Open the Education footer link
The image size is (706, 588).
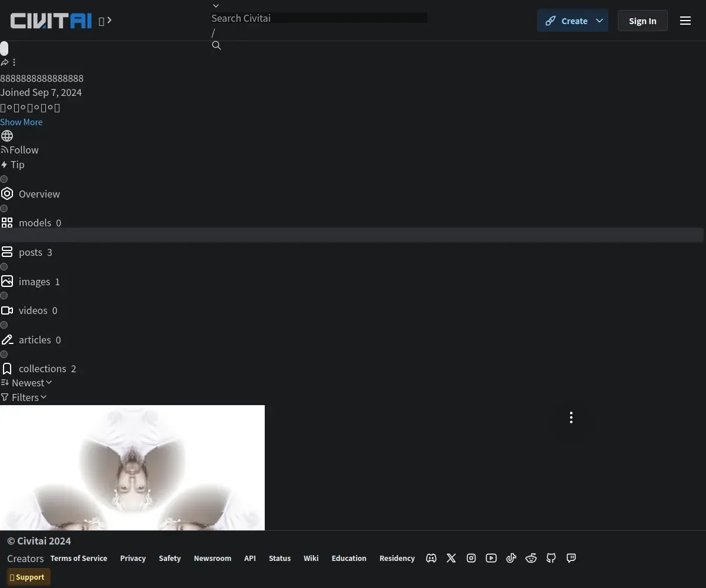click(349, 558)
